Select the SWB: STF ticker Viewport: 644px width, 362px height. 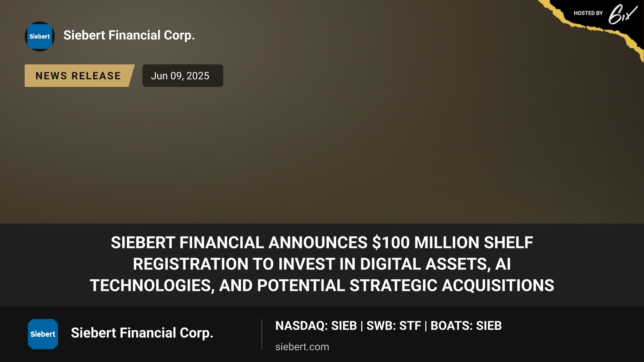(x=394, y=326)
